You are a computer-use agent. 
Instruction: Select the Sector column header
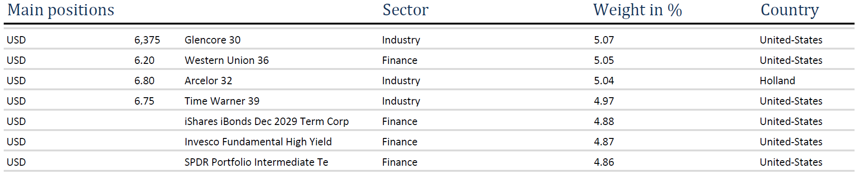point(405,10)
